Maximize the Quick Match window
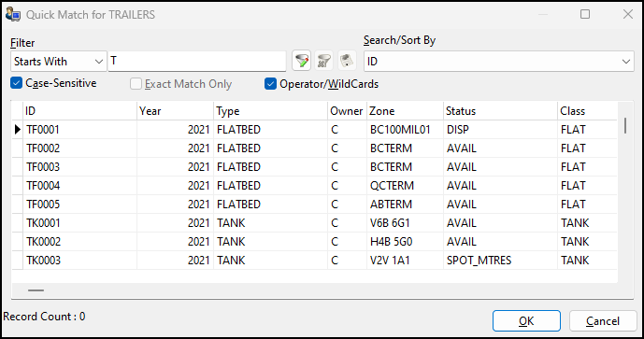 585,14
